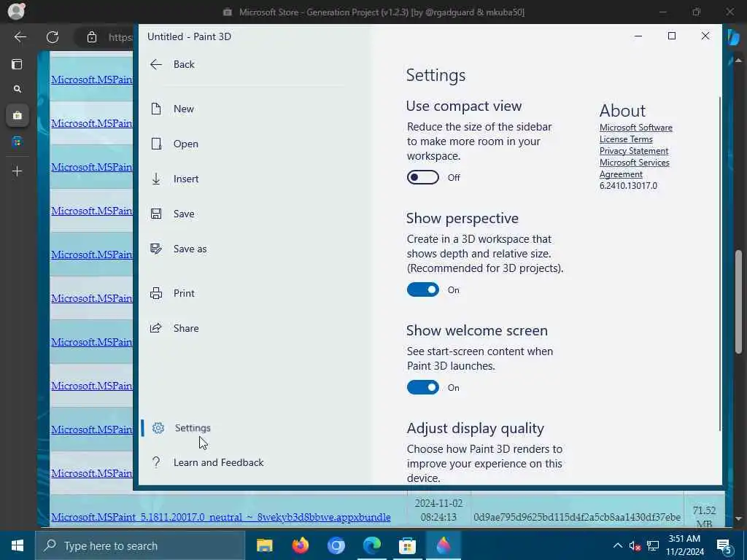Open Microsoft Software License Terms link
The image size is (747, 560).
[x=635, y=133]
